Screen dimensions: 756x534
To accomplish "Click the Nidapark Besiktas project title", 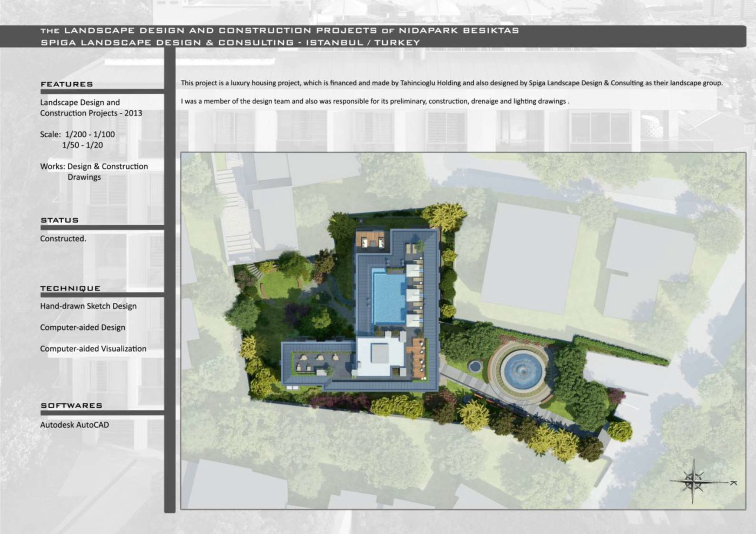I will click(x=279, y=30).
